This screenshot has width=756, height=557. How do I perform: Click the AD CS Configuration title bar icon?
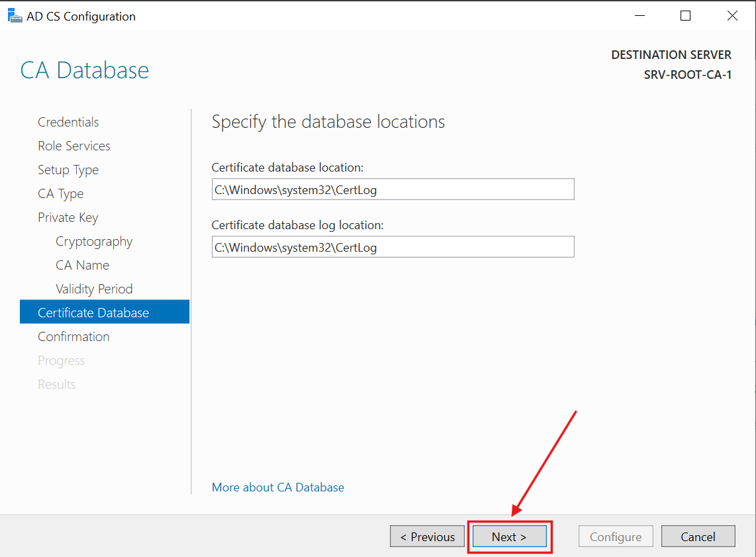[x=15, y=15]
